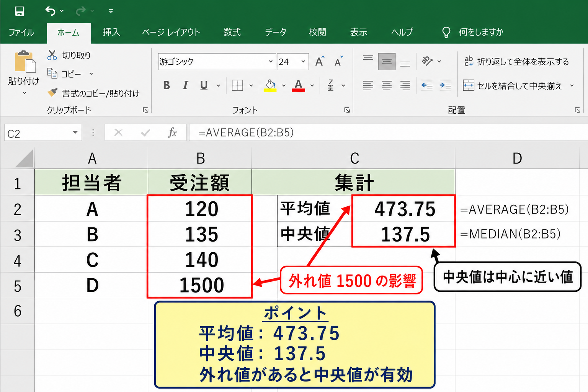
Task: Expand the コピー dropdown arrow
Action: (x=91, y=74)
